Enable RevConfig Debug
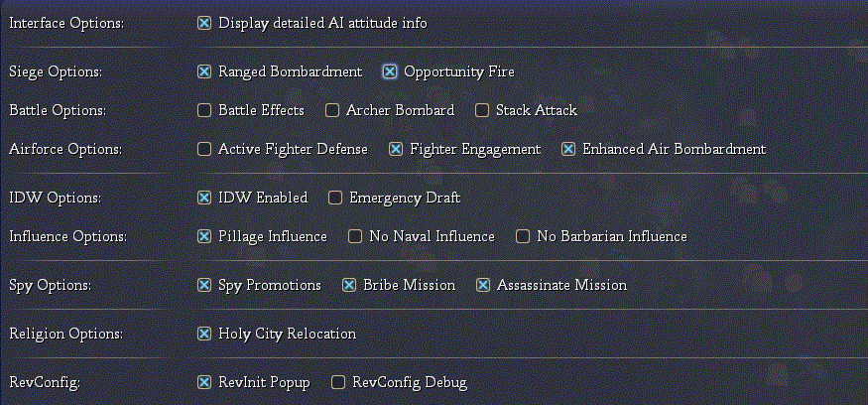The image size is (868, 405). [x=338, y=382]
